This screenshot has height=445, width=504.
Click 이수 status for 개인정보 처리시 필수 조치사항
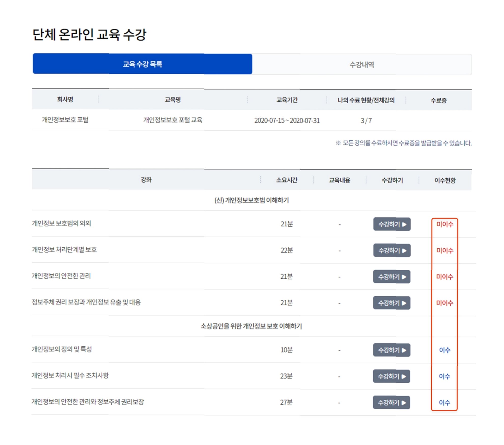(x=444, y=376)
